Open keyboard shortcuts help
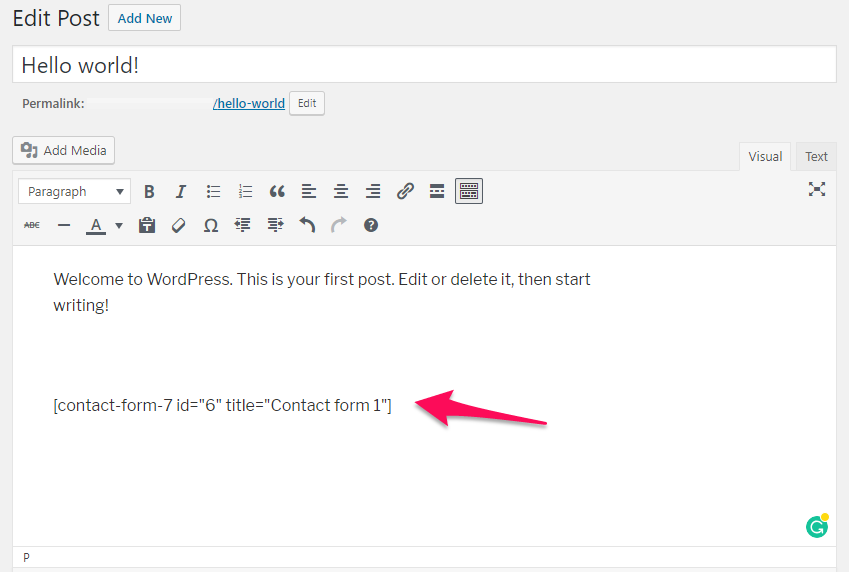 (371, 225)
